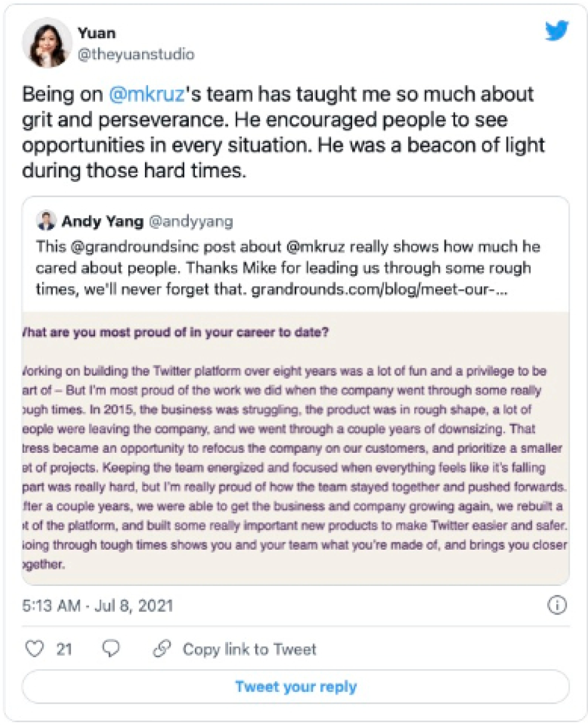
Task: Open the @andyyang handle in quoted tweet
Action: tap(190, 222)
